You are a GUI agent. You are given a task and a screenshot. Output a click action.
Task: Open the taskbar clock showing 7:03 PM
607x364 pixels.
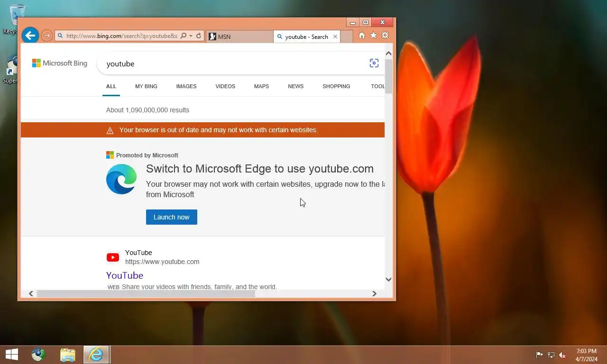(x=587, y=355)
